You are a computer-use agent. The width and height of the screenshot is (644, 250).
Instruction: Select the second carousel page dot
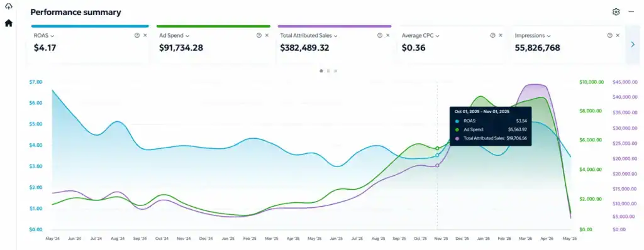[328, 70]
